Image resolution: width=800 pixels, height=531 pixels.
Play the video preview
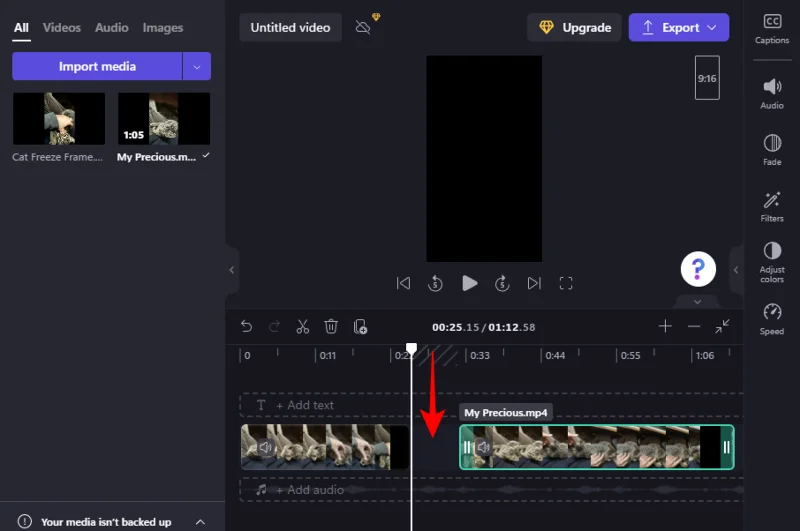[469, 283]
